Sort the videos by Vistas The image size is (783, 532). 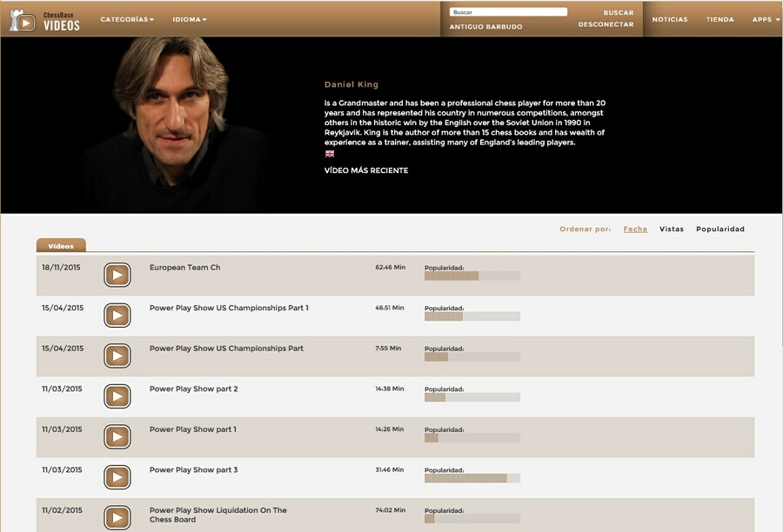[x=672, y=229]
